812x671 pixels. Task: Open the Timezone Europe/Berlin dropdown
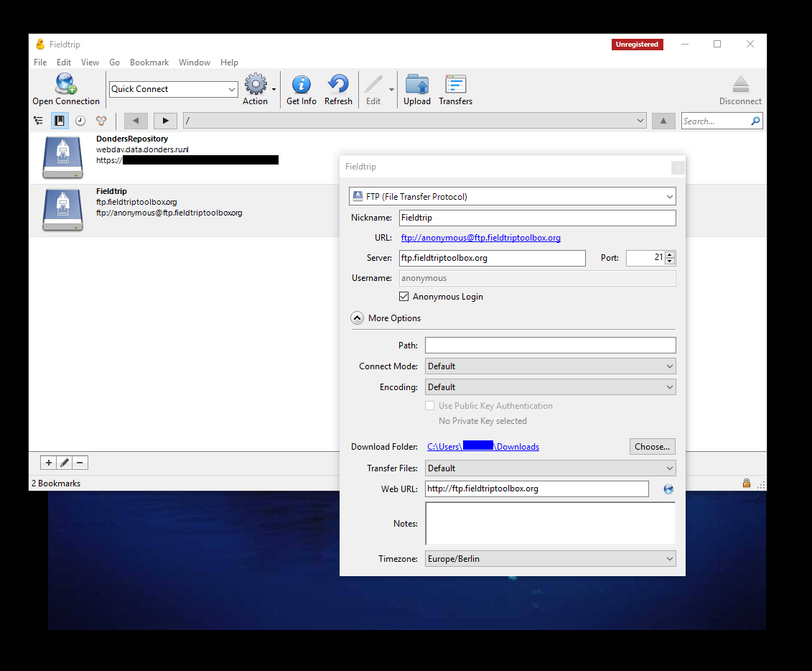(x=551, y=559)
